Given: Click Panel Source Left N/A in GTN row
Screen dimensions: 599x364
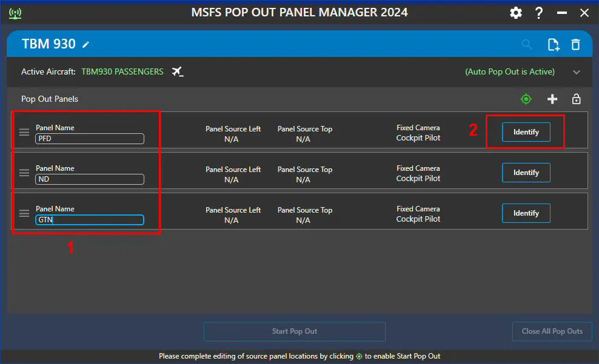Looking at the screenshot, I should (233, 215).
